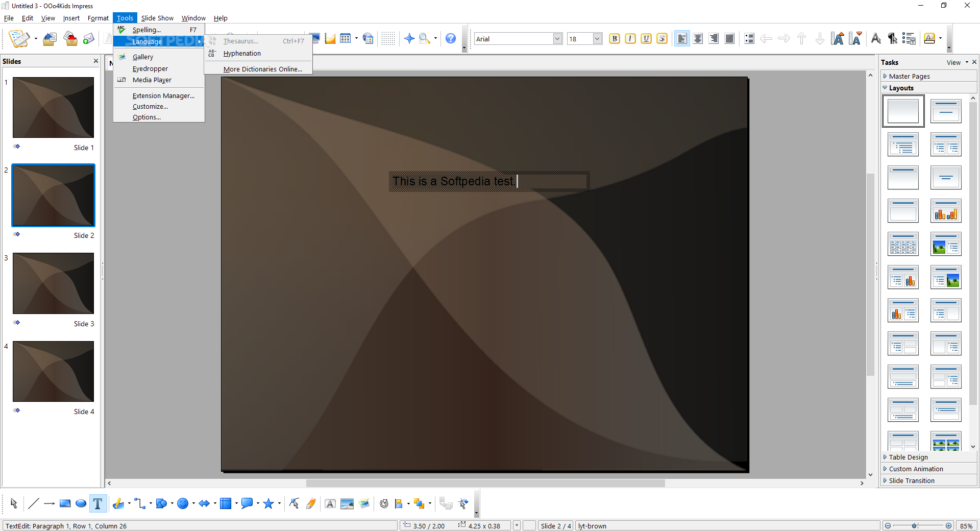Toggle text Shadow formatting
980x531 pixels.
pyautogui.click(x=662, y=39)
